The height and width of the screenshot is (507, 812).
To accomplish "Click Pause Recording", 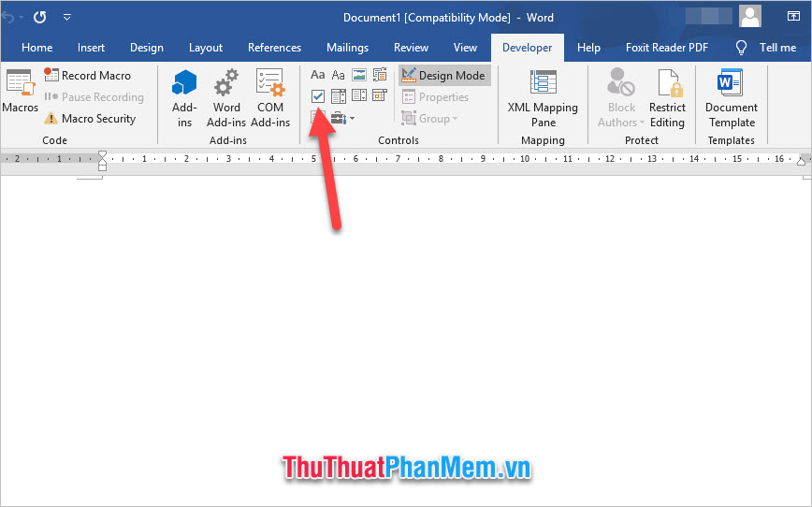I will [x=94, y=97].
